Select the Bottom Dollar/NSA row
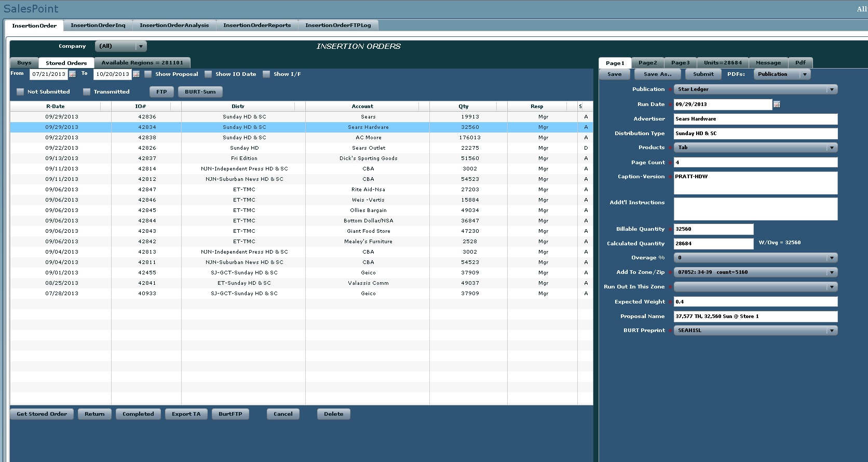The width and height of the screenshot is (868, 462). [301, 221]
